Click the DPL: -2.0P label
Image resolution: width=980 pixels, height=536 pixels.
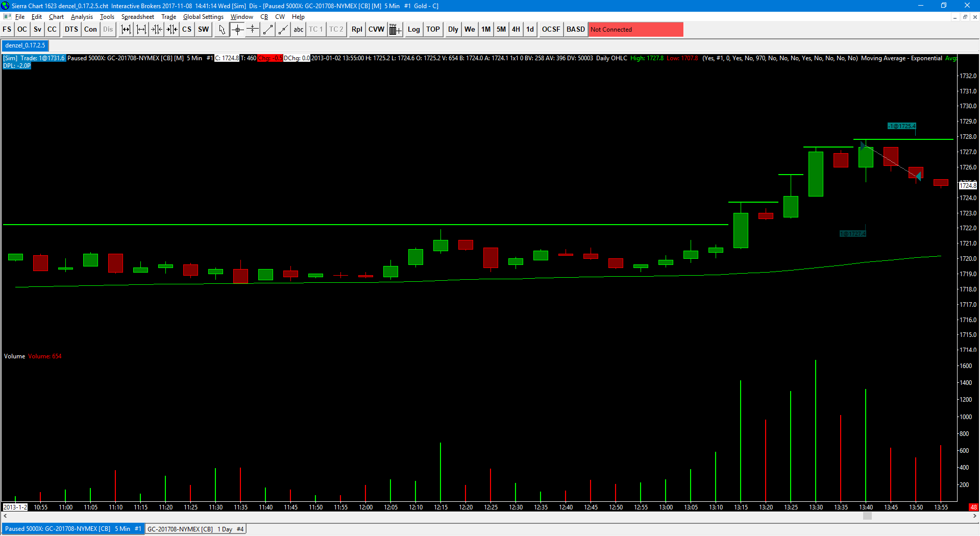click(x=17, y=66)
